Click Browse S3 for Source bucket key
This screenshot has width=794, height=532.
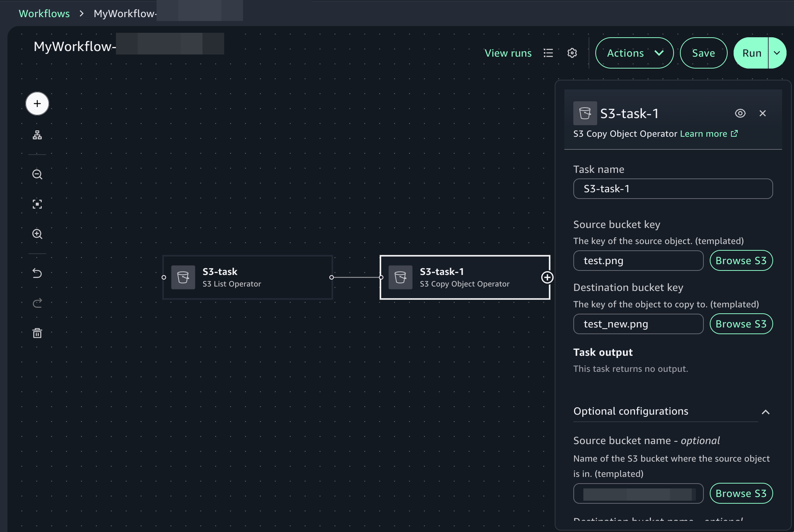coord(741,260)
